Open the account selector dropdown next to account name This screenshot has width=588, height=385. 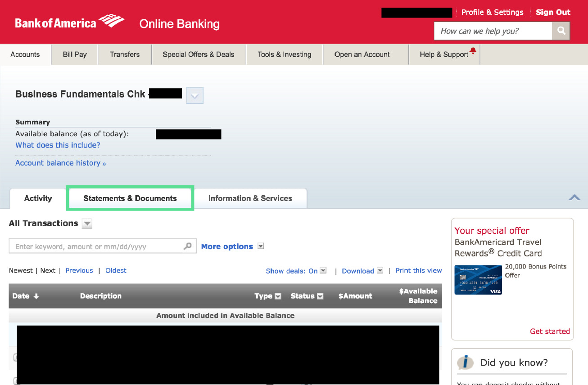pyautogui.click(x=194, y=95)
